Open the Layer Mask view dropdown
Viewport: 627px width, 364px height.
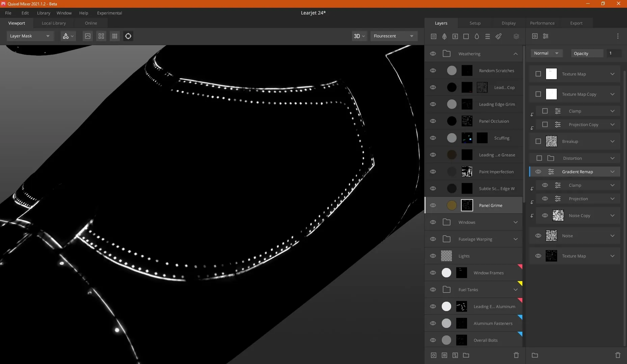coord(30,36)
